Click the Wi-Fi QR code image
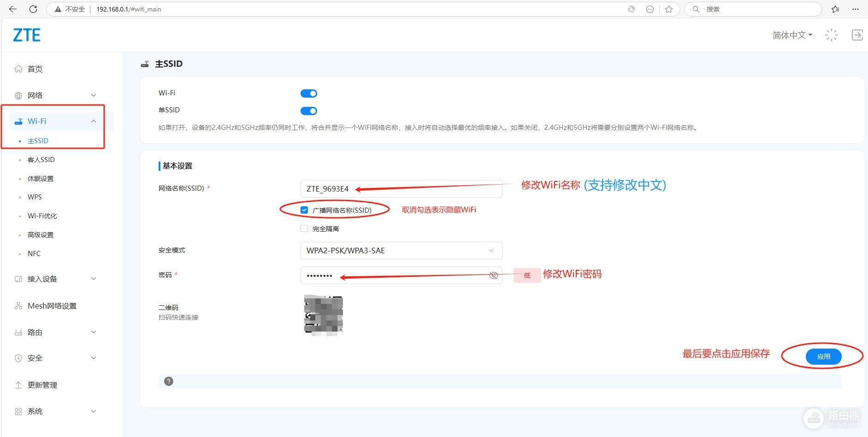This screenshot has height=437, width=868. pyautogui.click(x=324, y=315)
